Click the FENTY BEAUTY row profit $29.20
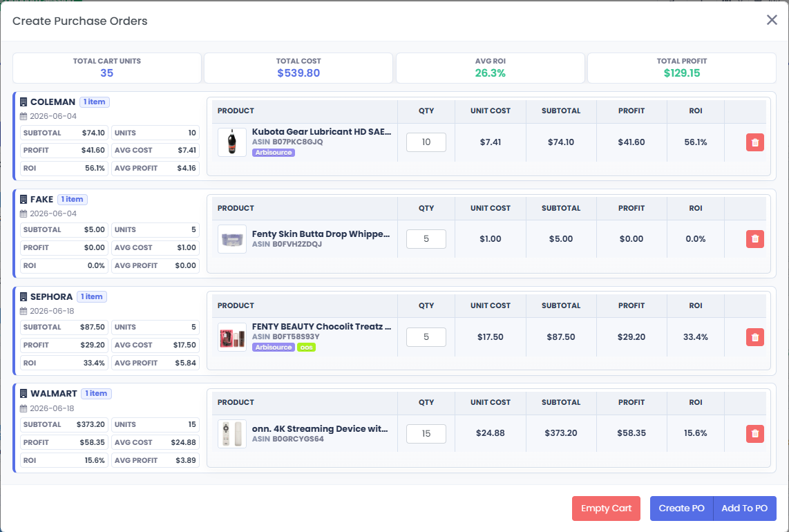Viewport: 789px width, 532px height. pos(631,336)
